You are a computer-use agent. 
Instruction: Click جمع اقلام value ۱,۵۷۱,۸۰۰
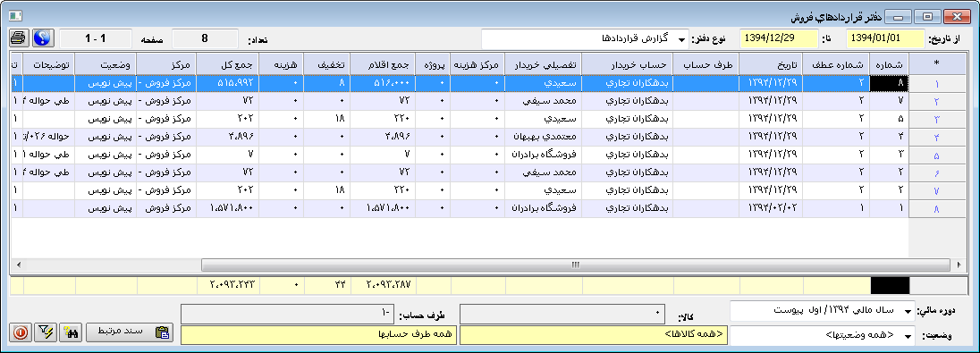[383, 208]
